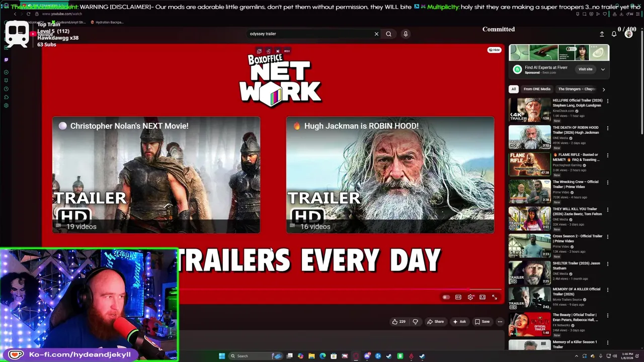This screenshot has width=644, height=362.
Task: Open the notifications bell
Action: pyautogui.click(x=614, y=34)
